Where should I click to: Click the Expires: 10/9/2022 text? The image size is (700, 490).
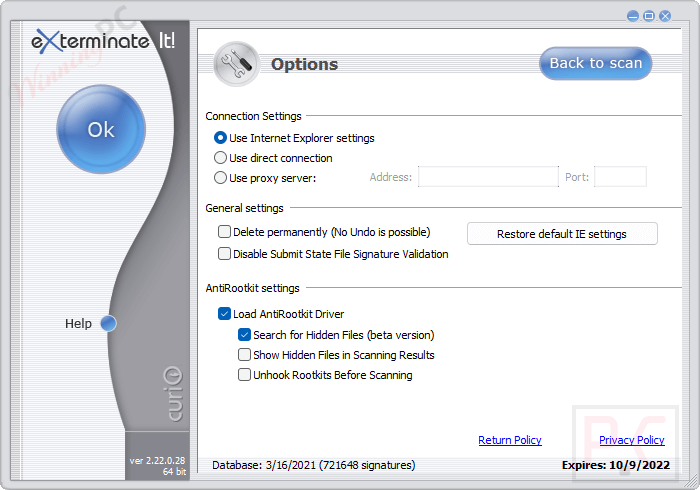point(616,465)
